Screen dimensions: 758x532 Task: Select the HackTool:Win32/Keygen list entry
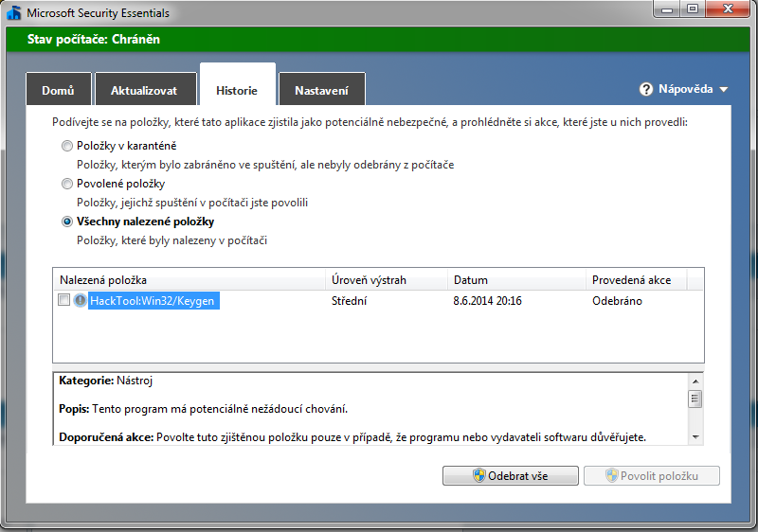point(153,301)
